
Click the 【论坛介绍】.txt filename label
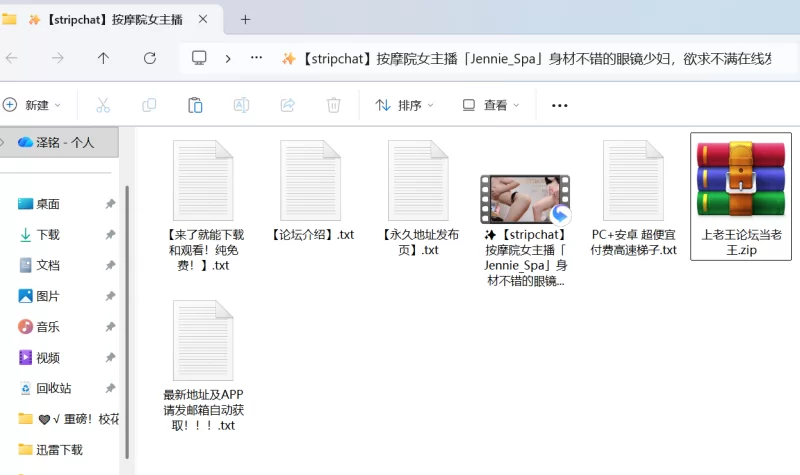312,235
